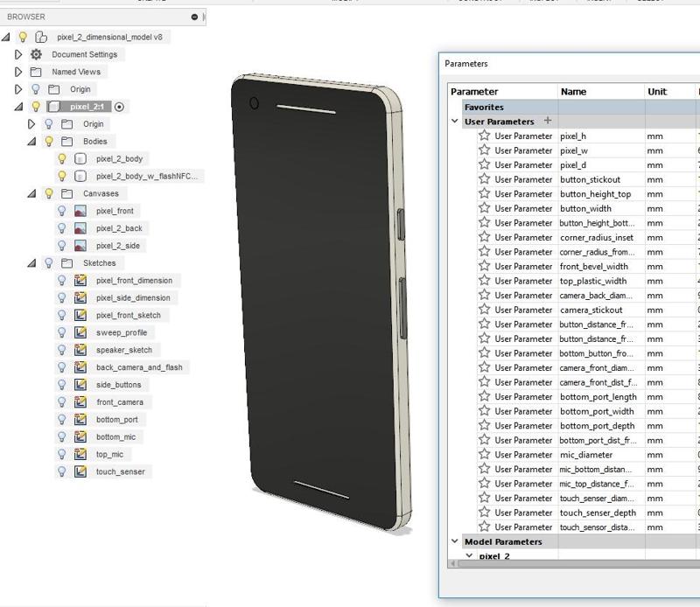Collapse the Sketches folder in the browser
Screen dimensions: 700x607
pyautogui.click(x=32, y=263)
